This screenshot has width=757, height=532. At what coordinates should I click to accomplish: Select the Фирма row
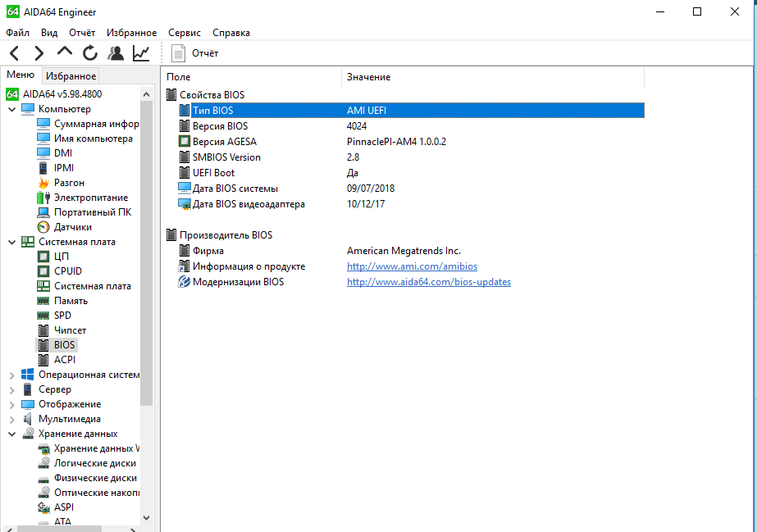[x=411, y=251]
